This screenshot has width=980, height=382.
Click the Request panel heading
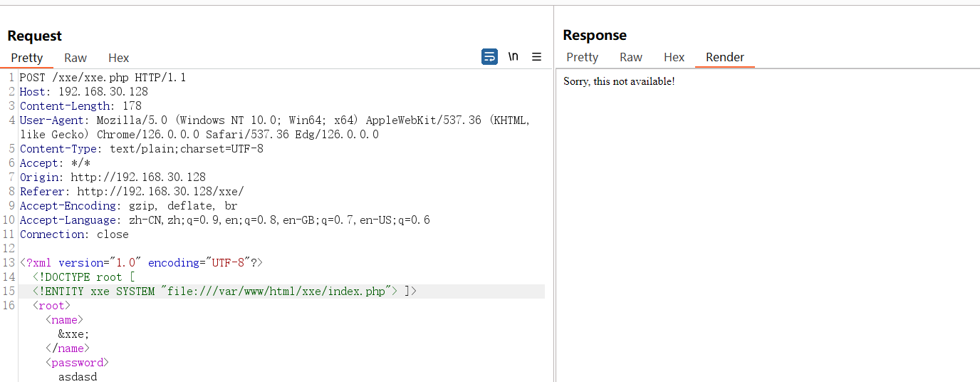coord(35,36)
